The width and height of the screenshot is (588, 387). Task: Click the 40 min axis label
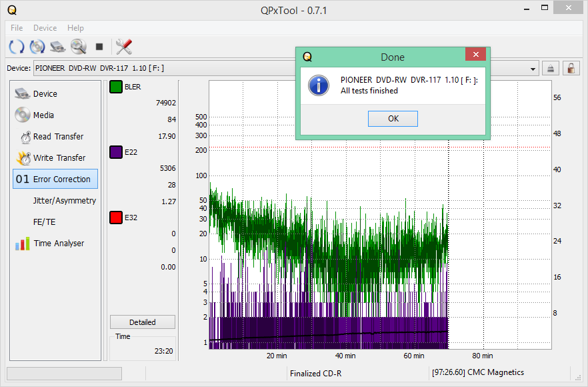tap(345, 356)
